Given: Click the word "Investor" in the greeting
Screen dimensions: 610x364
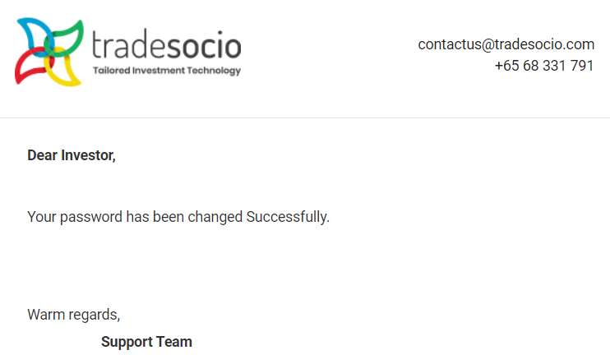Looking at the screenshot, I should pyautogui.click(x=88, y=155).
